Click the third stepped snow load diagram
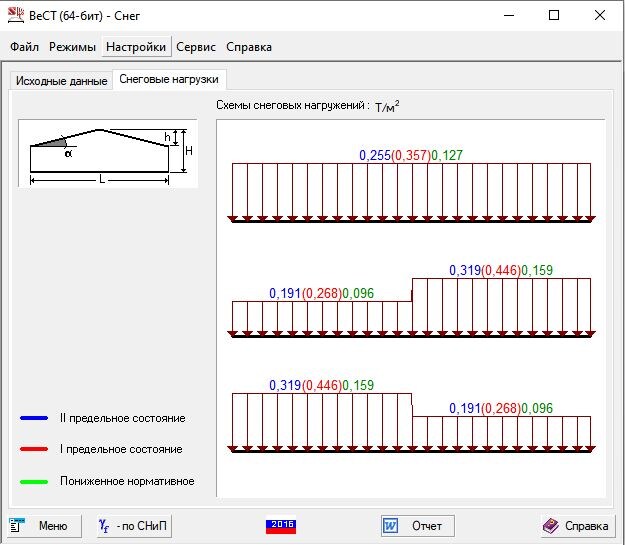The image size is (625, 545). (411, 423)
